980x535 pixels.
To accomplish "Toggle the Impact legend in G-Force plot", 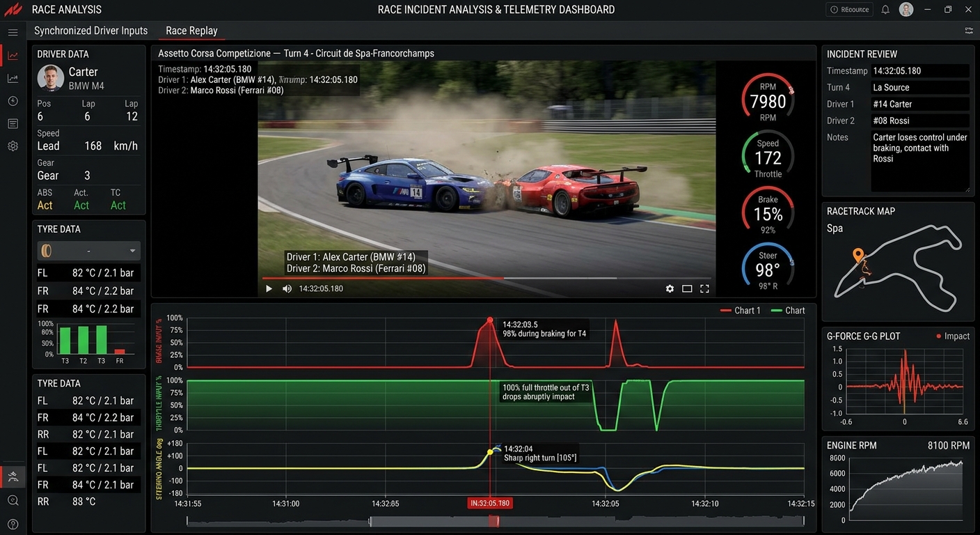I will (953, 336).
